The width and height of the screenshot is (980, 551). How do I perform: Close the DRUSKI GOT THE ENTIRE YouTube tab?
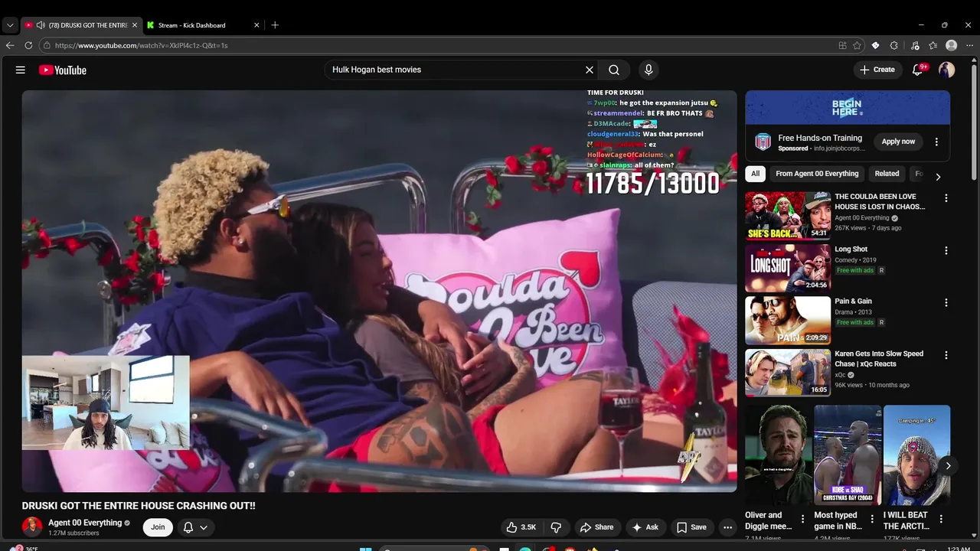point(135,25)
